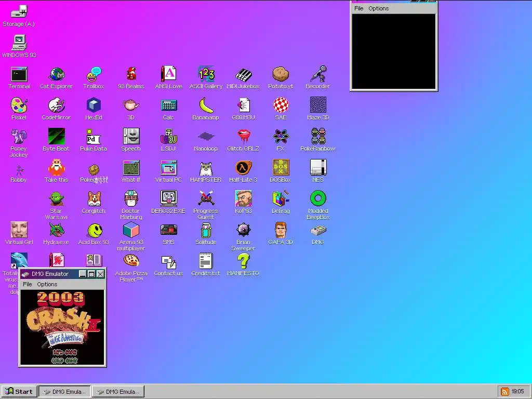Open the ASCII Gallery icon
The height and width of the screenshot is (399, 532).
point(206,78)
